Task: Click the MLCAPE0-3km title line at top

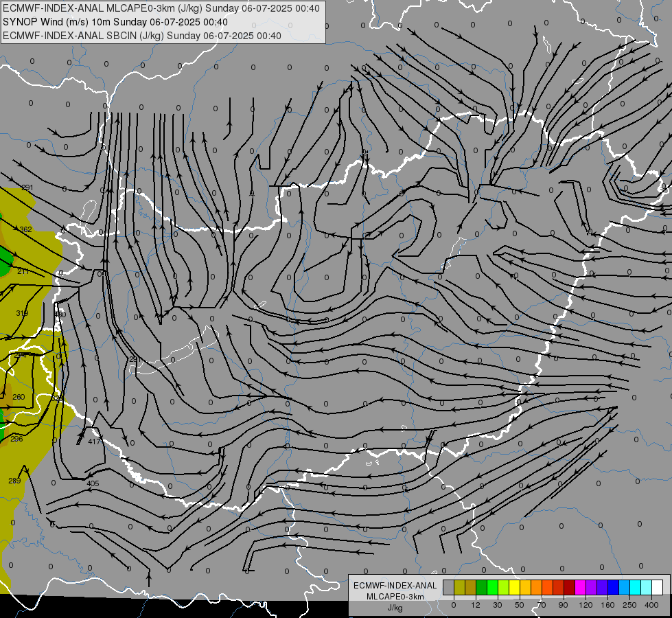Action: click(x=161, y=8)
